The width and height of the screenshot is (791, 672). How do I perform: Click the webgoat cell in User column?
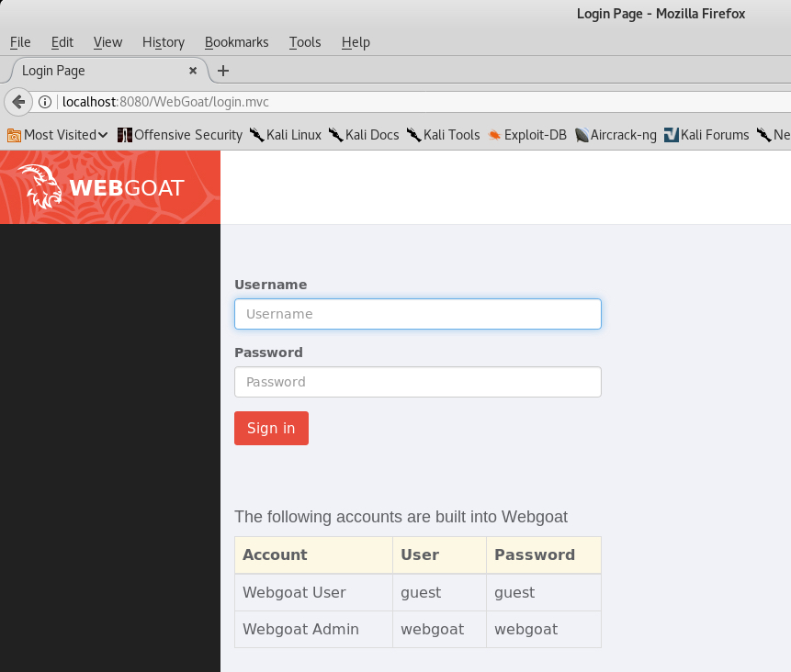tap(439, 629)
